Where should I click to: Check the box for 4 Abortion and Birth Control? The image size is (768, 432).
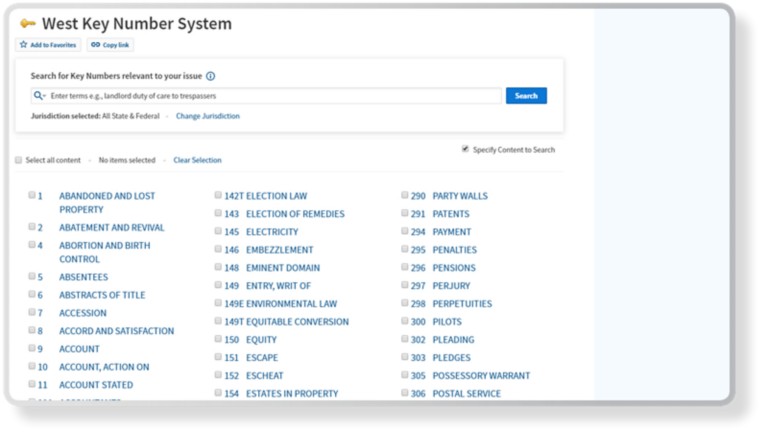point(32,244)
